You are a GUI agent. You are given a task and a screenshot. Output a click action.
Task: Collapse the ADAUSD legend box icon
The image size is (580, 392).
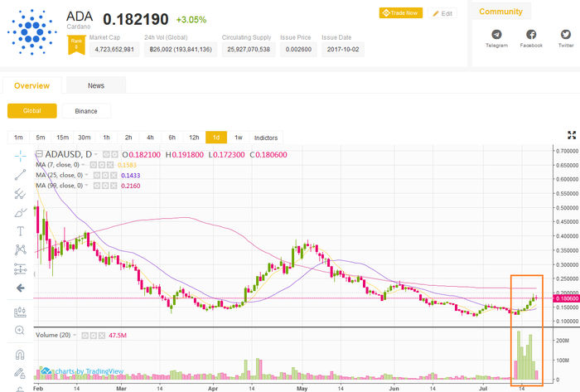tap(39, 154)
